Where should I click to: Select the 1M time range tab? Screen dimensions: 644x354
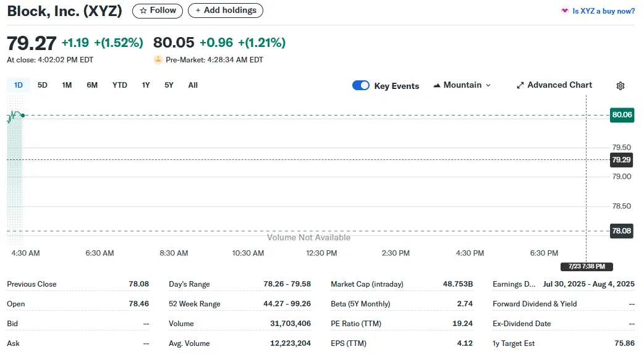67,85
